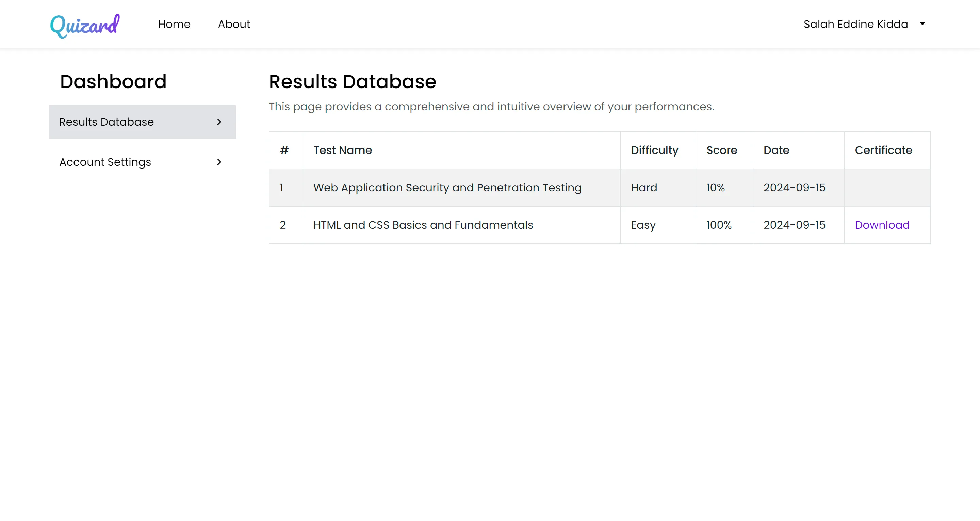Click the Dashboard heading
The width and height of the screenshot is (980, 521).
click(113, 81)
